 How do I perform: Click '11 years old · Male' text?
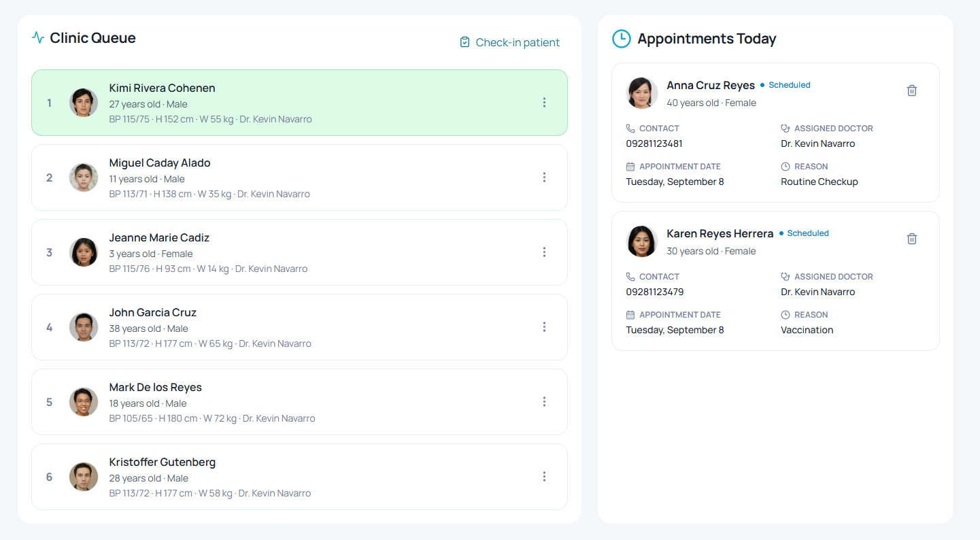pyautogui.click(x=147, y=179)
